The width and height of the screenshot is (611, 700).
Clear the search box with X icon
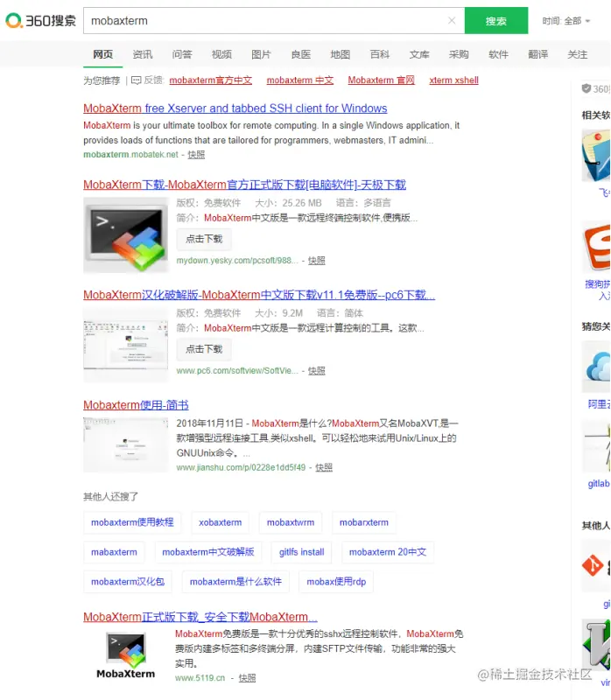(452, 20)
